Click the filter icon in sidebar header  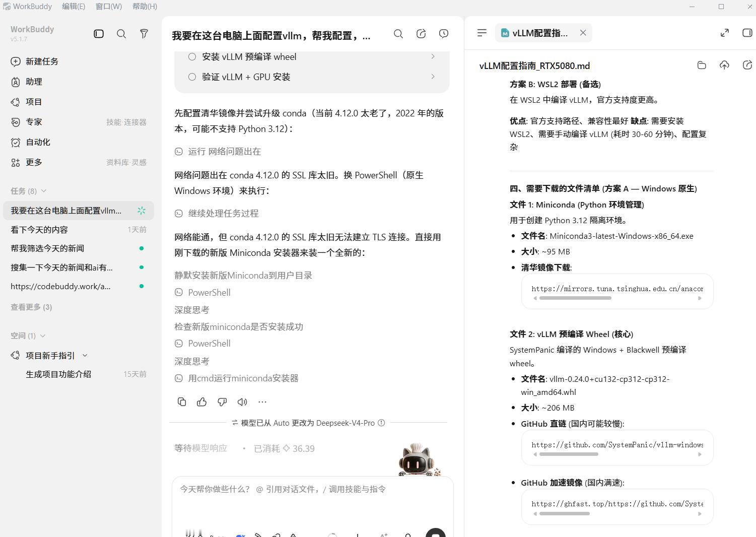pos(144,34)
